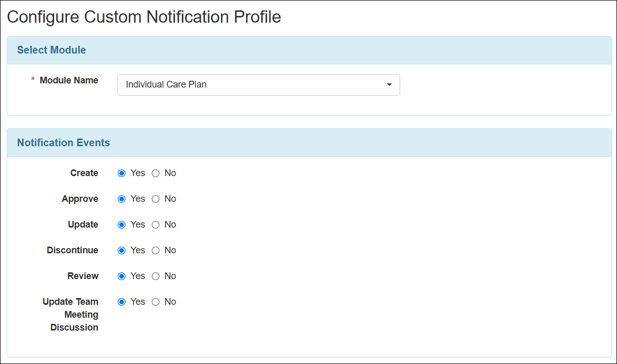This screenshot has height=364, width=617.
Task: Select Yes for Approve event
Action: [x=122, y=199]
